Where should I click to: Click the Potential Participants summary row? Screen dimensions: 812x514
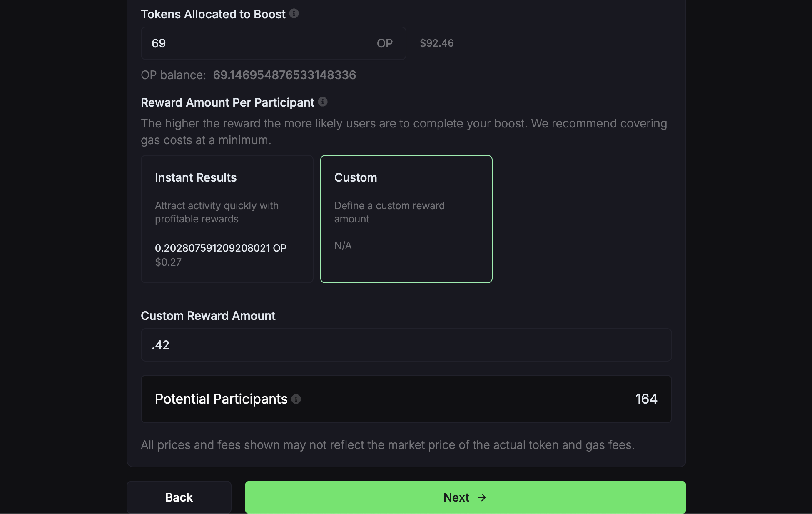click(x=406, y=399)
